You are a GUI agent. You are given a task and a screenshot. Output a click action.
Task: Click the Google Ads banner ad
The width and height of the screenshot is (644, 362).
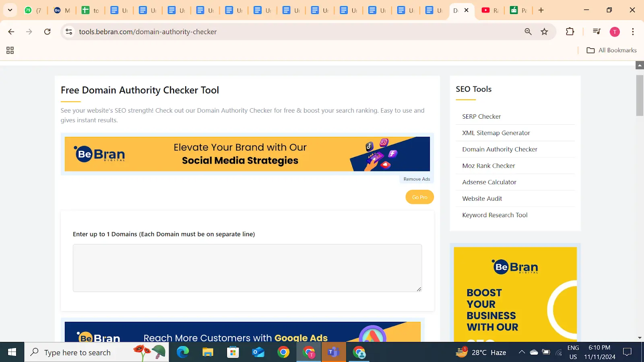point(242,332)
